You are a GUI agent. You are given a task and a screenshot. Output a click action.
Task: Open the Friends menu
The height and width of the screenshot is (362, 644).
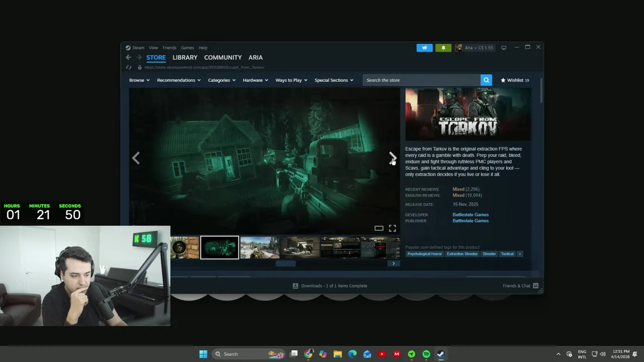170,48
